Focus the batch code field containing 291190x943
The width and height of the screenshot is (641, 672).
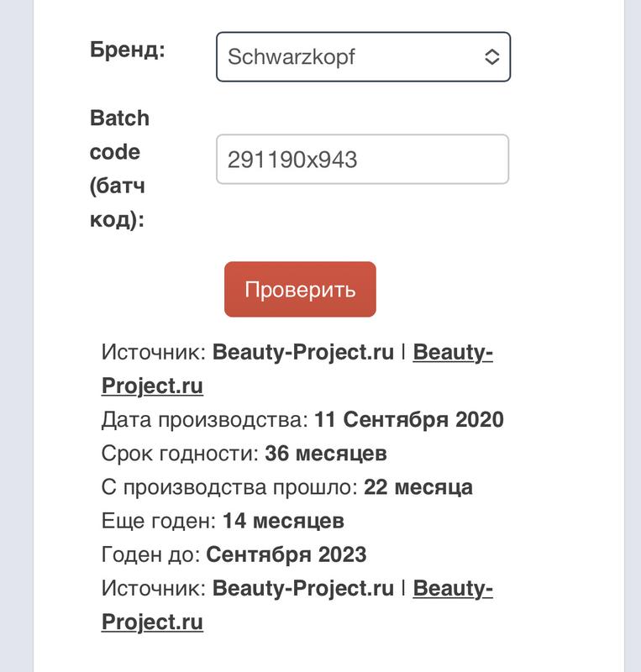(362, 160)
